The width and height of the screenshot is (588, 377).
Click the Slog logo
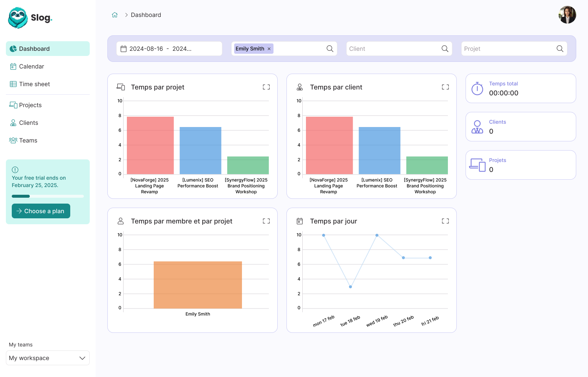click(x=30, y=18)
